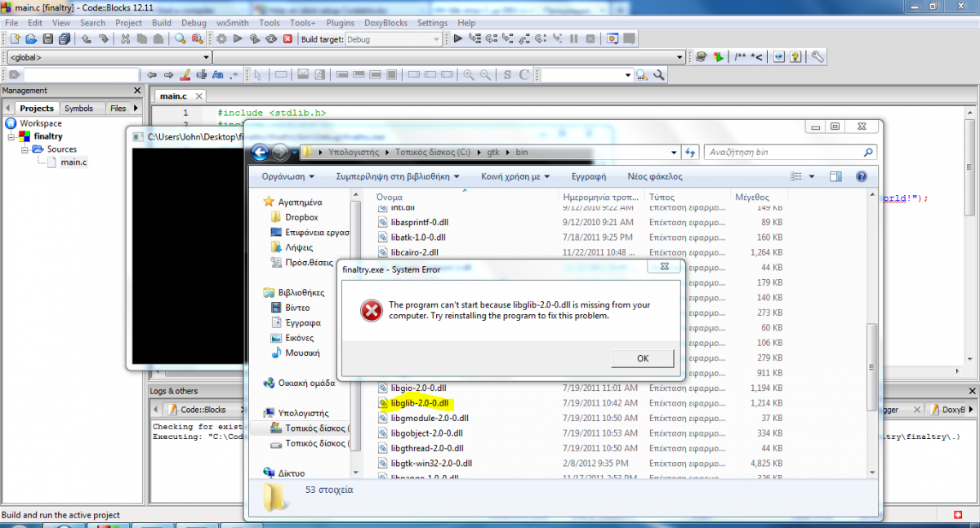Start debugger with Debug/Continue icon
Image resolution: width=980 pixels, height=528 pixels.
pos(458,38)
